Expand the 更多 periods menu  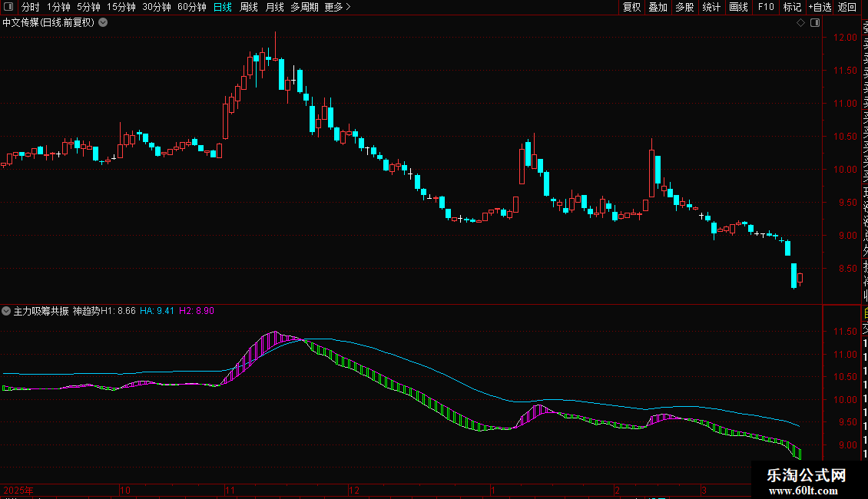[338, 7]
